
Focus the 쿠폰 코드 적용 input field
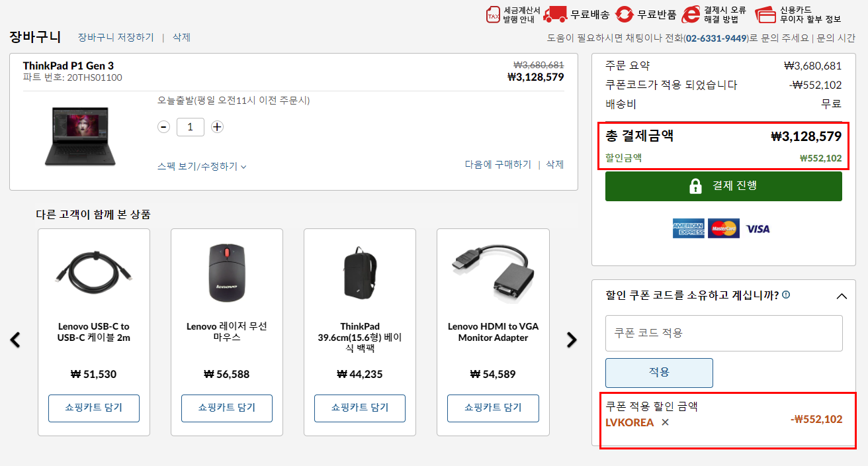pyautogui.click(x=724, y=333)
